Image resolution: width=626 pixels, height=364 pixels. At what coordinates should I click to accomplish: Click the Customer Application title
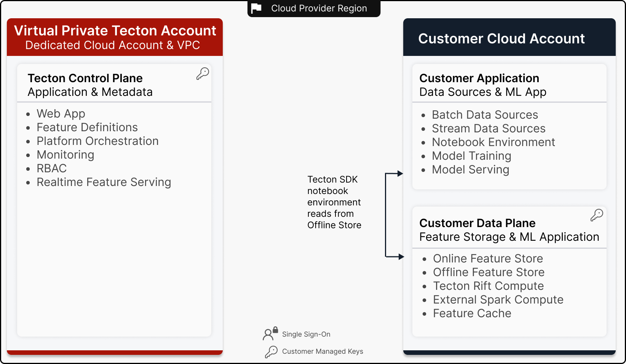pos(479,78)
